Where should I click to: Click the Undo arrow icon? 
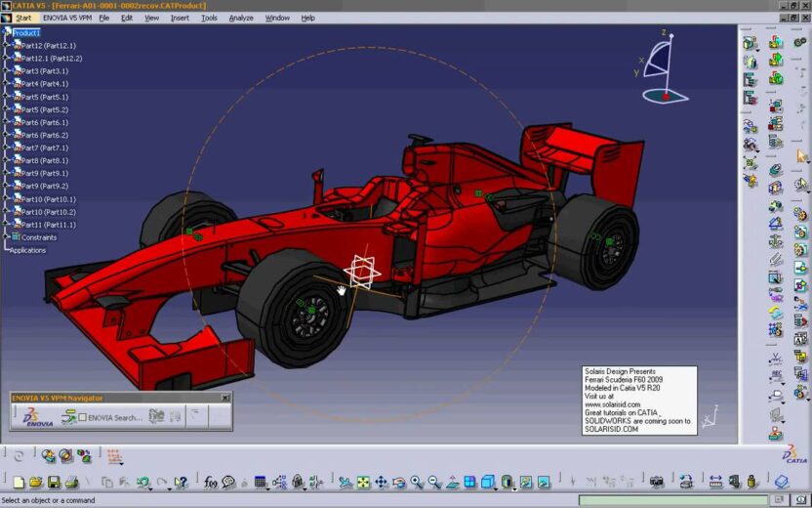[x=142, y=482]
